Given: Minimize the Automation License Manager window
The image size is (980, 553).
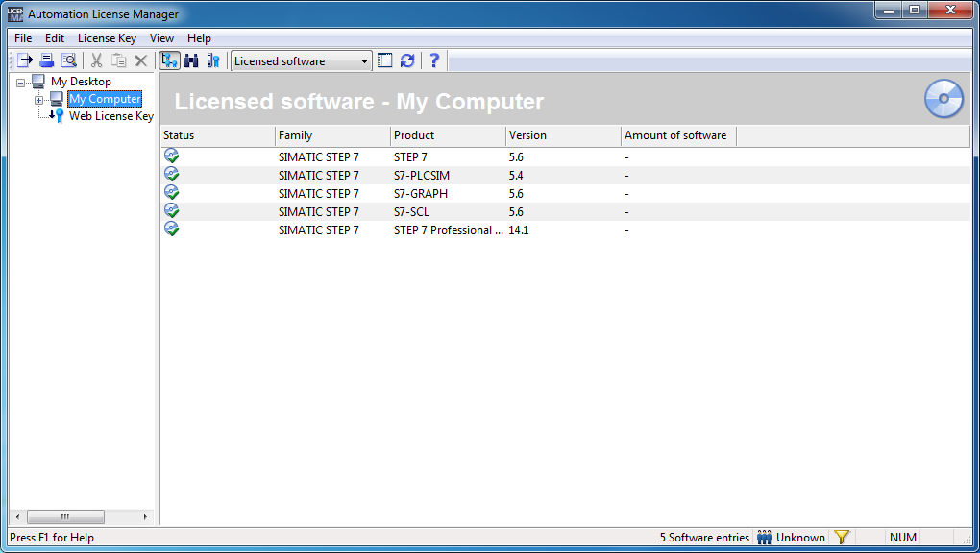Looking at the screenshot, I should click(x=889, y=11).
